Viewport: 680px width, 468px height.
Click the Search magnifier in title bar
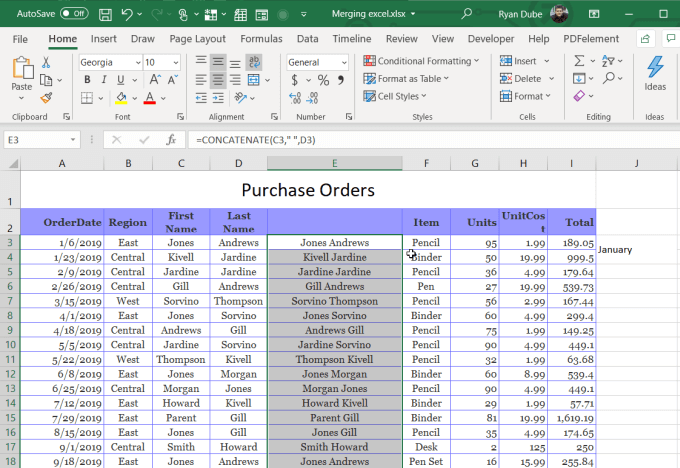[x=467, y=15]
